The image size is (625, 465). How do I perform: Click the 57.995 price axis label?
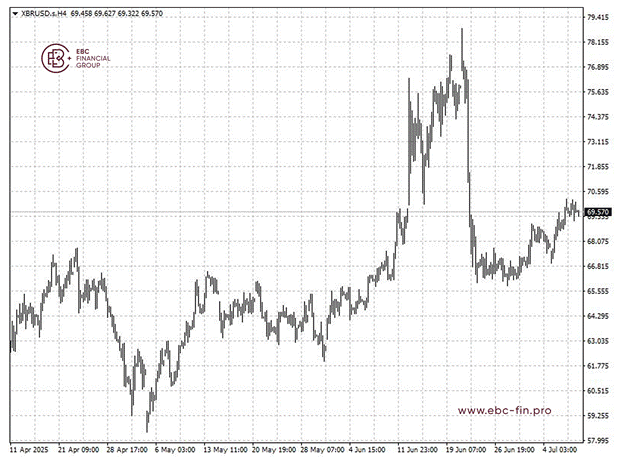pos(597,440)
